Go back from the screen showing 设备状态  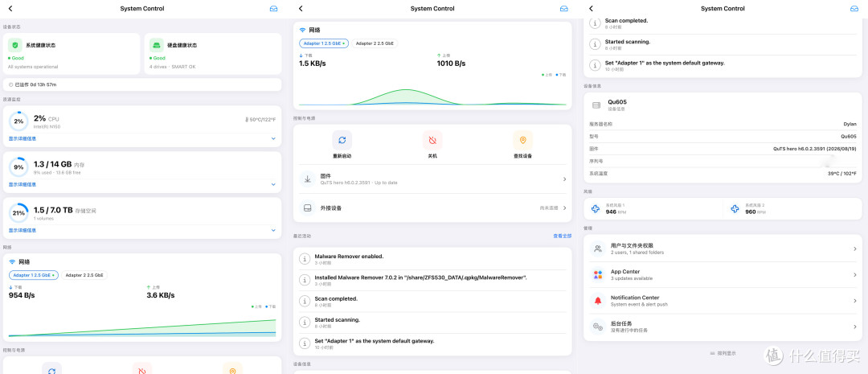tap(10, 8)
